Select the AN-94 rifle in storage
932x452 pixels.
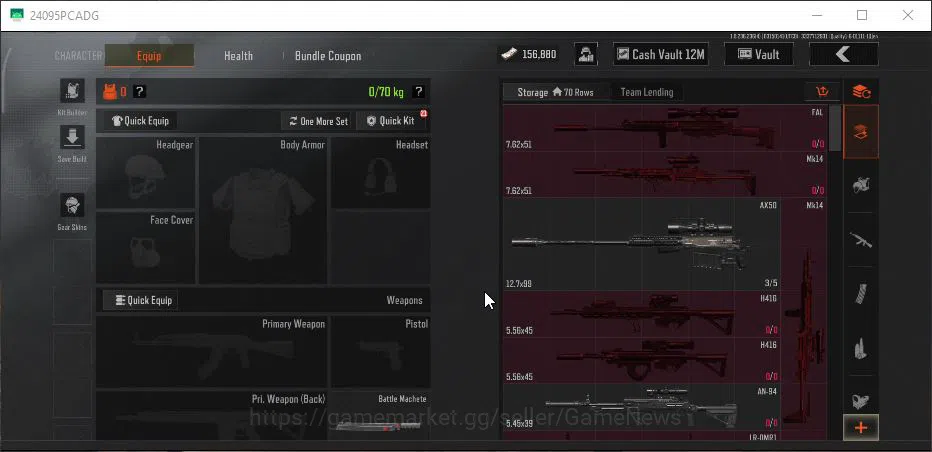(x=642, y=407)
